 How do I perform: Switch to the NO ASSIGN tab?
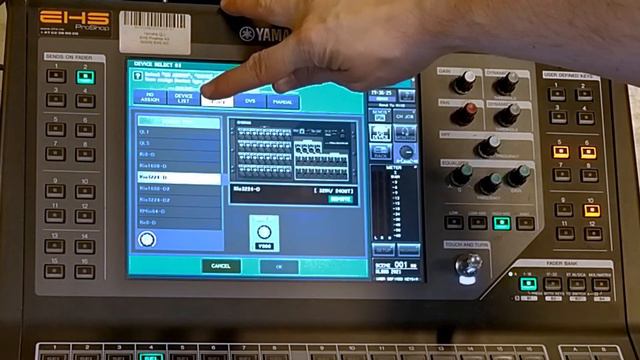click(x=150, y=98)
